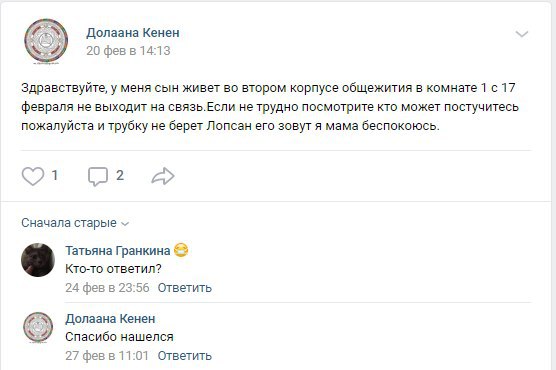
Task: Open the post timestamp 20 фев в 14:13
Action: (128, 51)
